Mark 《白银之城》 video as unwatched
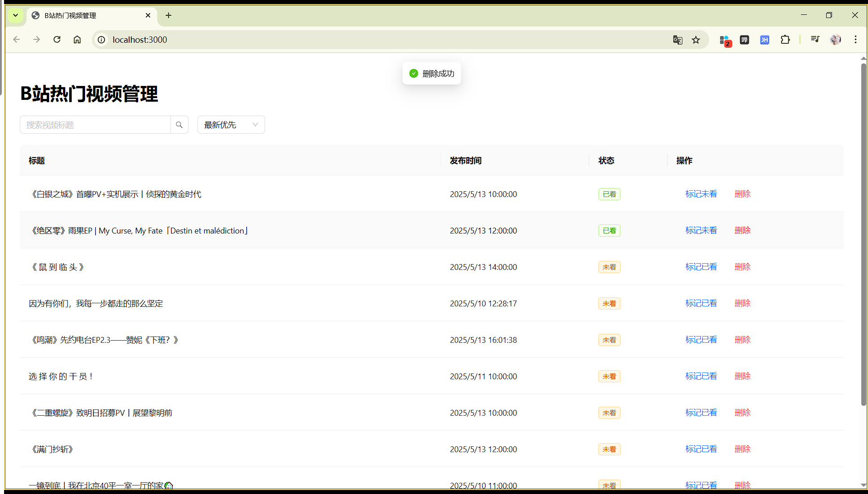The width and height of the screenshot is (868, 494). coord(701,194)
